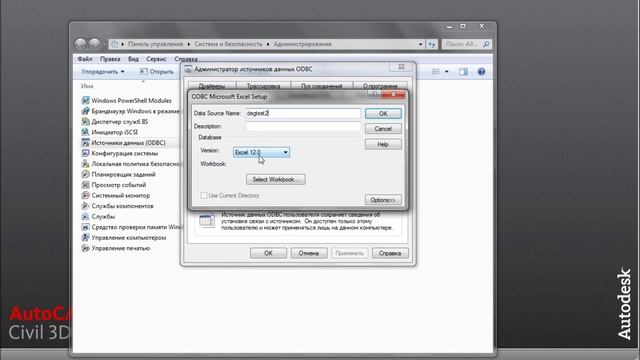Switch to the Трассировка tab
640x360 pixels.
tap(263, 86)
